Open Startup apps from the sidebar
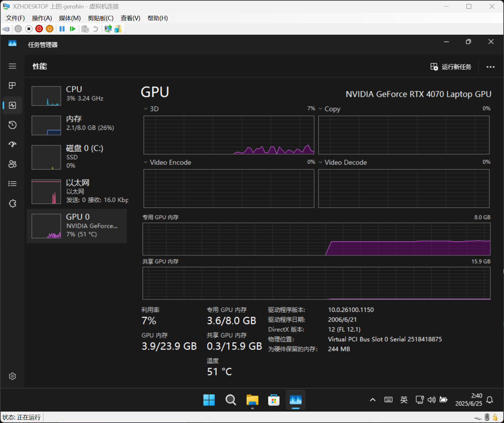The image size is (504, 423). 12,145
